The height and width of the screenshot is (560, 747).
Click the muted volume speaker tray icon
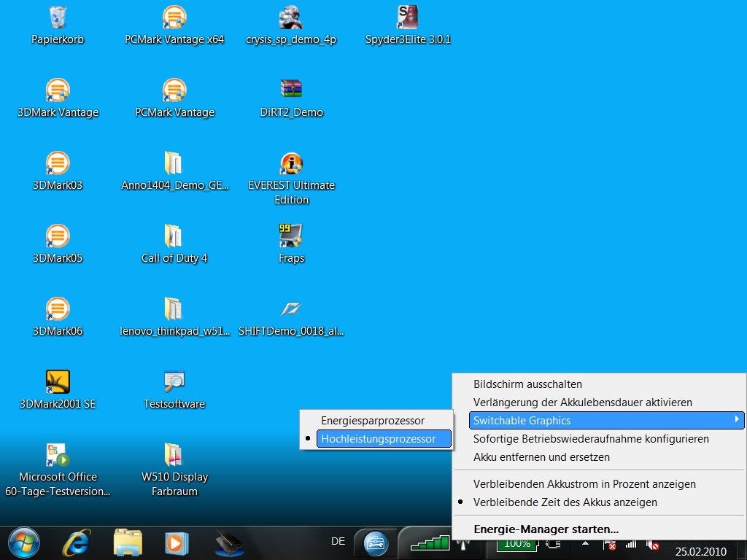point(652,544)
